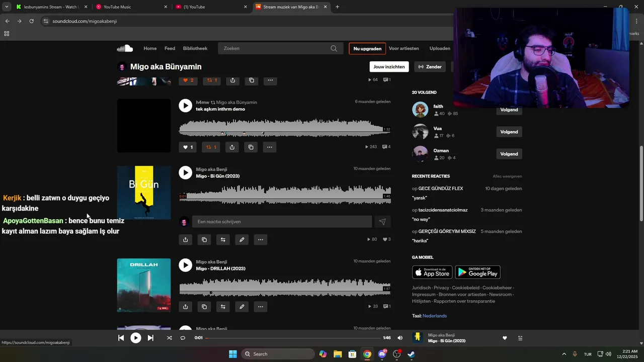Skip to next track in player bar

point(150,338)
